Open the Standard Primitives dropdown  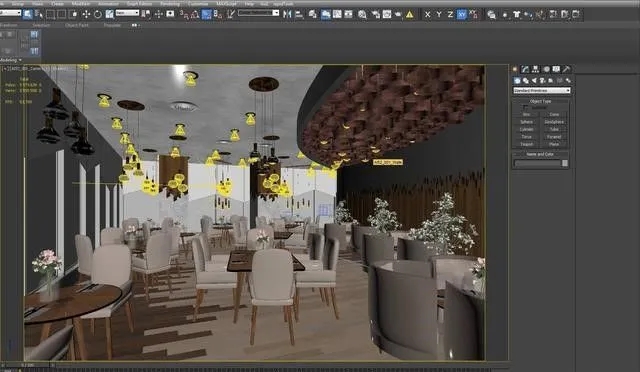click(542, 91)
